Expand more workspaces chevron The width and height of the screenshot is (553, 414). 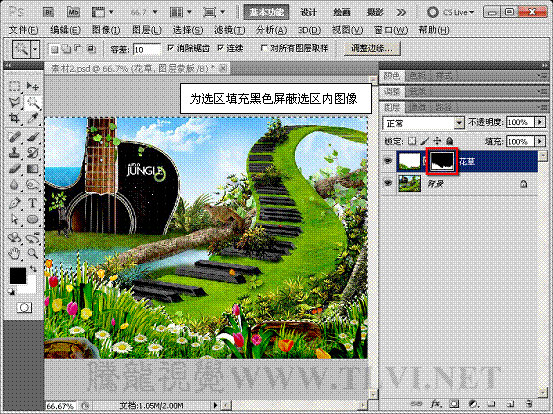401,13
